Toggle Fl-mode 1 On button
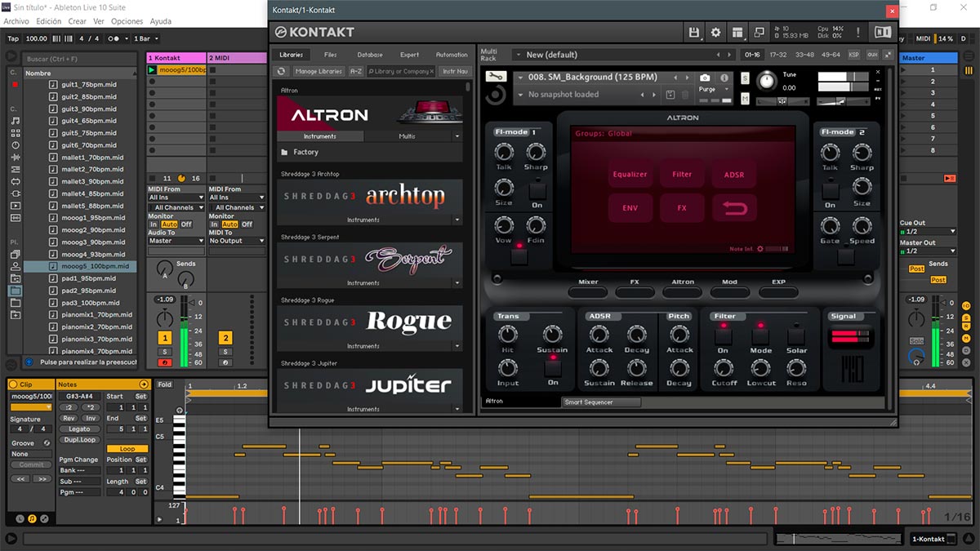980x551 pixels. point(537,191)
